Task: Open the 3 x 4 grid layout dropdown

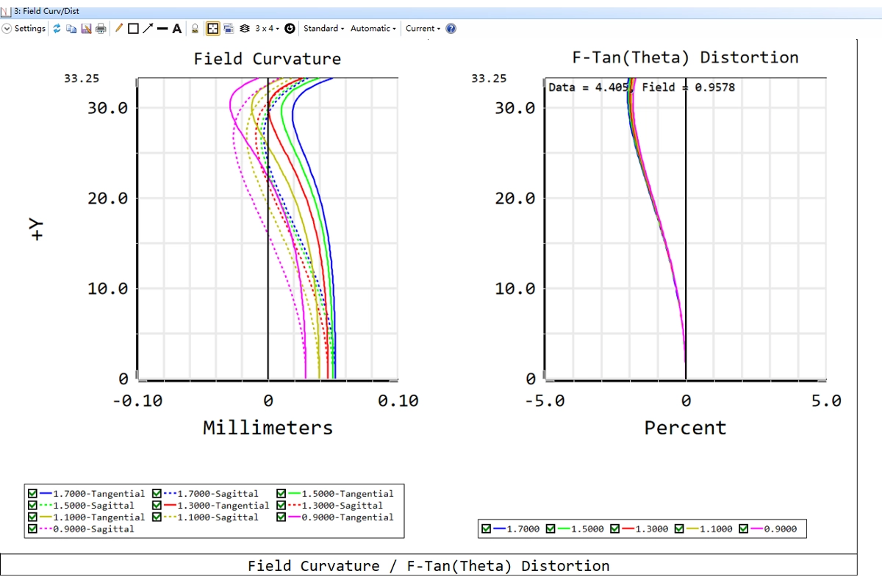Action: [266, 29]
